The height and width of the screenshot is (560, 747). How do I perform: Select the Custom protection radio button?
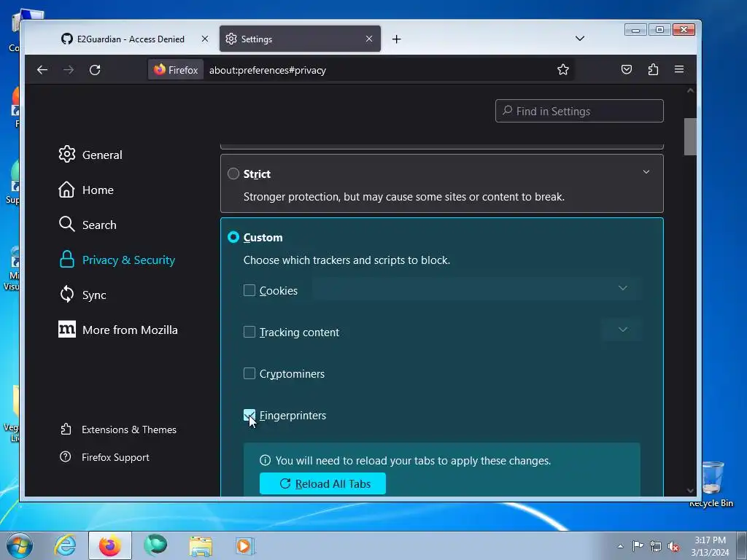tap(233, 237)
